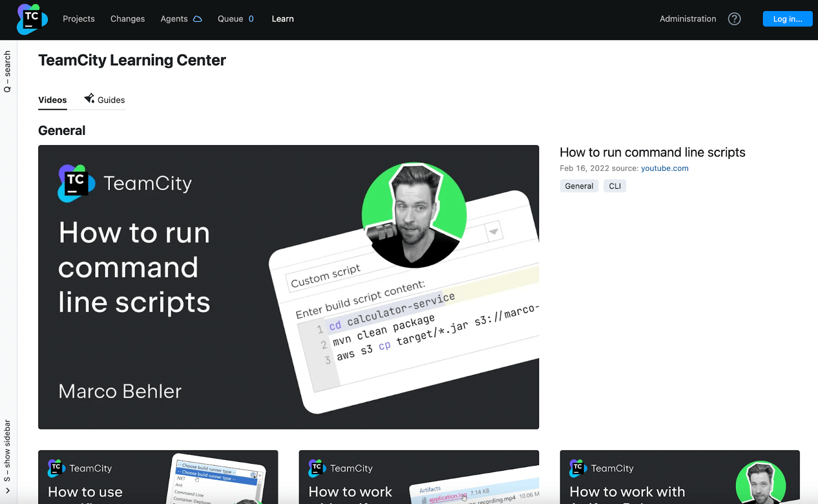Image resolution: width=818 pixels, height=504 pixels.
Task: Open the Projects menu
Action: tap(79, 19)
